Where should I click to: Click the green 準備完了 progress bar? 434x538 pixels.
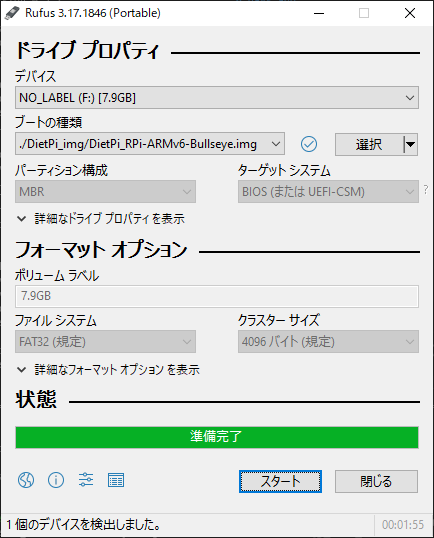click(x=217, y=437)
